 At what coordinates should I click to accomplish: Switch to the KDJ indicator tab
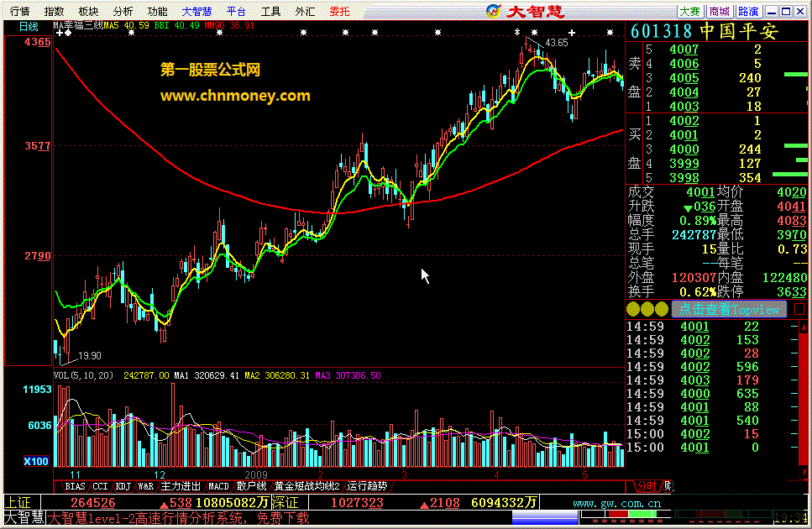123,486
